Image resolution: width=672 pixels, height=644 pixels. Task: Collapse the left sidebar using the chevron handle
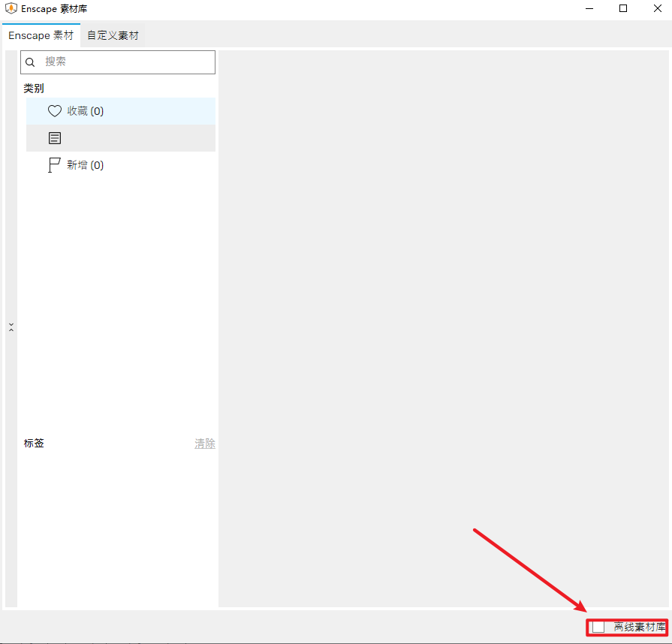11,327
